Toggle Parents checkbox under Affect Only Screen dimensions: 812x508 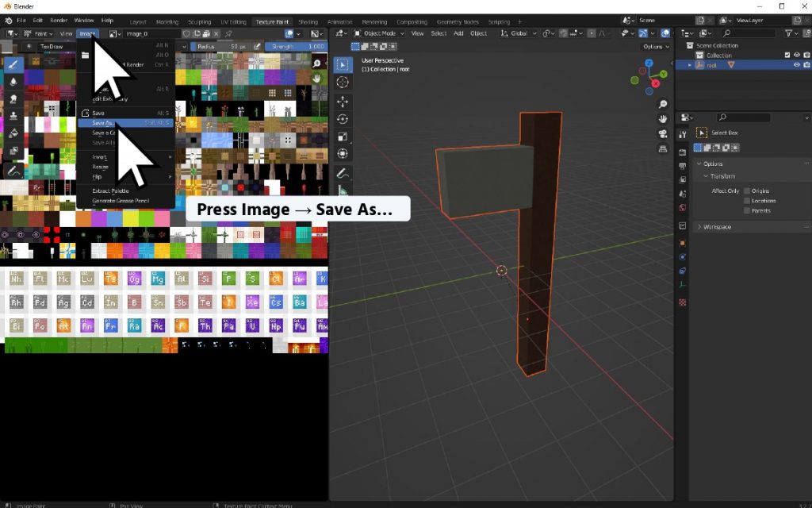747,210
